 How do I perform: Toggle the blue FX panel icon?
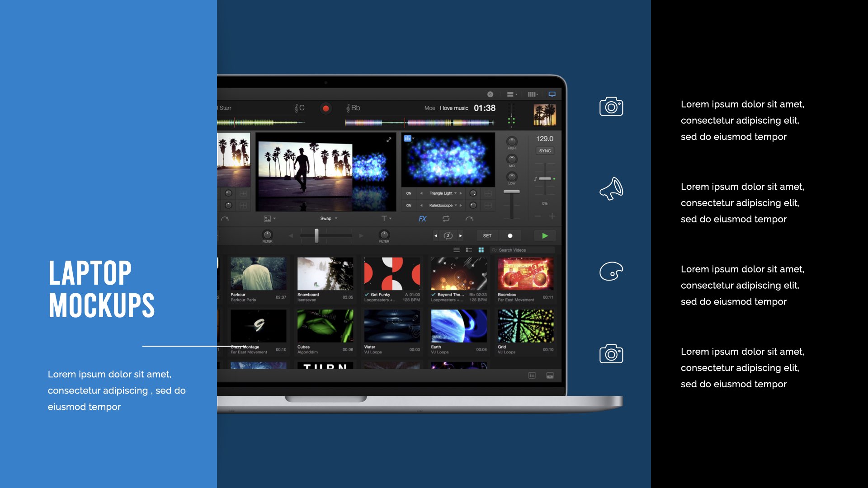point(422,219)
